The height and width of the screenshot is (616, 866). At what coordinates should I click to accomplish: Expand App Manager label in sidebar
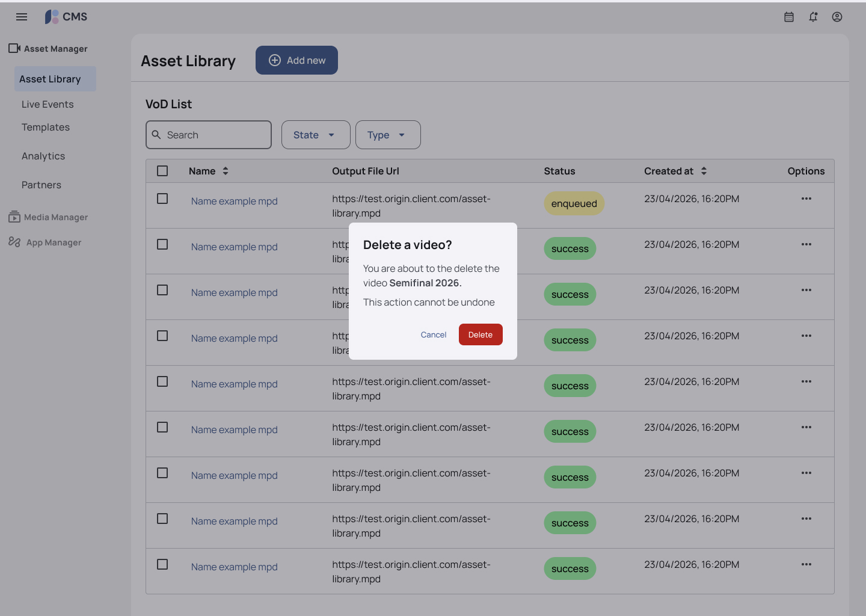[54, 242]
